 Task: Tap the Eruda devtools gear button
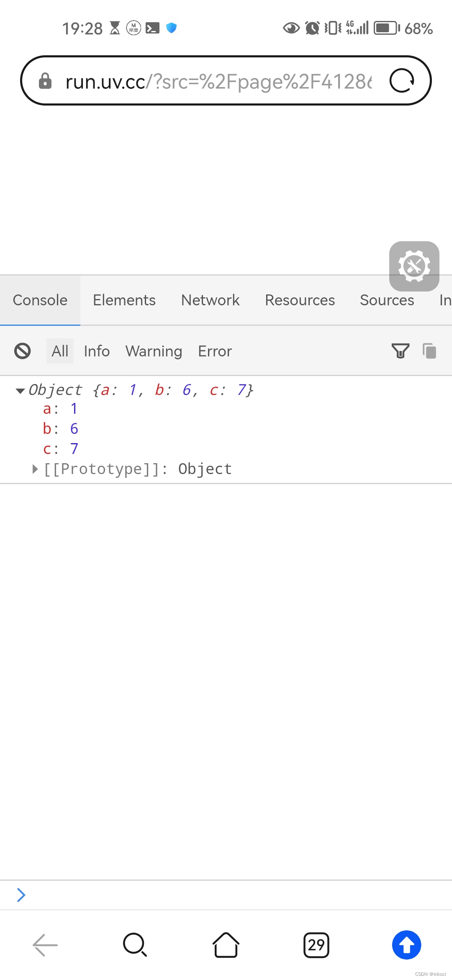(x=414, y=266)
